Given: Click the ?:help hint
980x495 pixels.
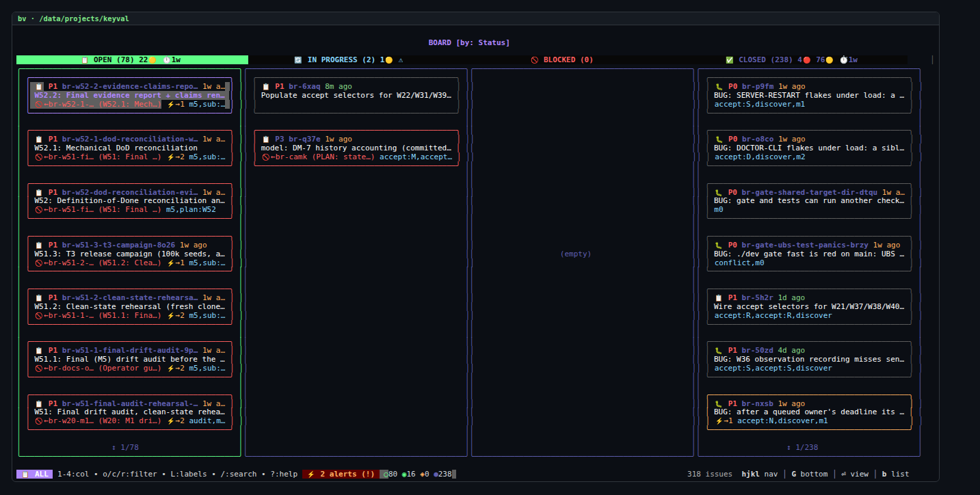Looking at the screenshot, I should pos(284,474).
